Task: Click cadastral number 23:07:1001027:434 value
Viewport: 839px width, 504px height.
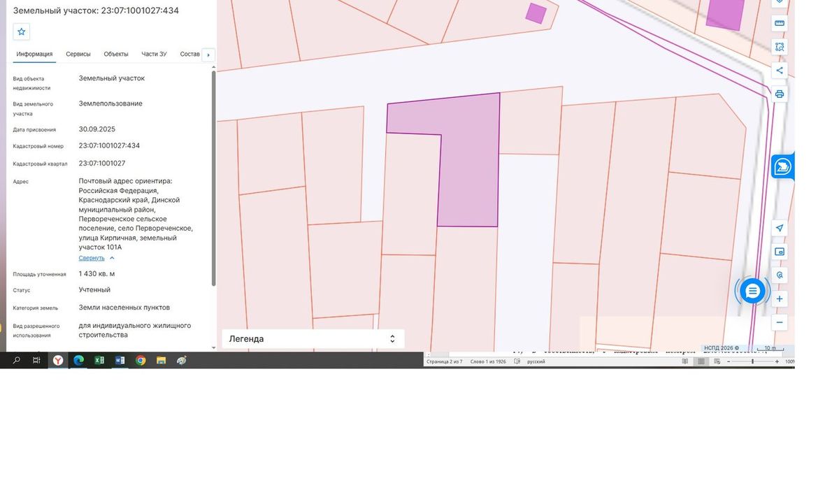Action: (x=109, y=145)
